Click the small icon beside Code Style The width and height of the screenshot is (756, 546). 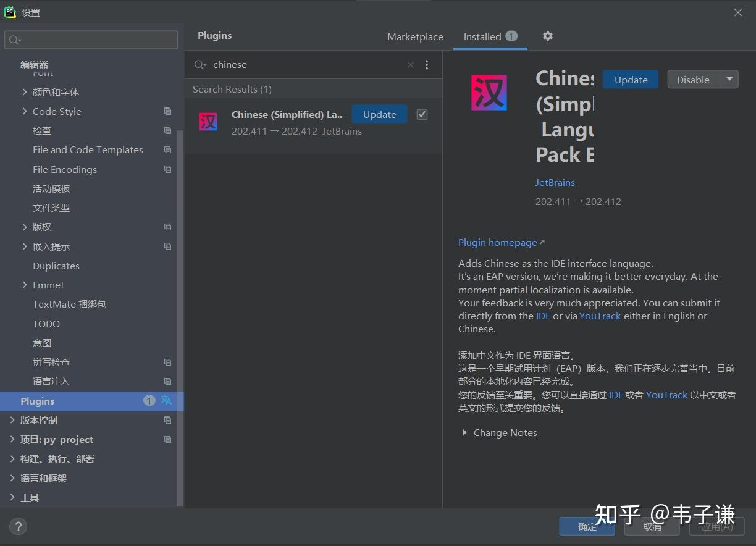[x=167, y=111]
